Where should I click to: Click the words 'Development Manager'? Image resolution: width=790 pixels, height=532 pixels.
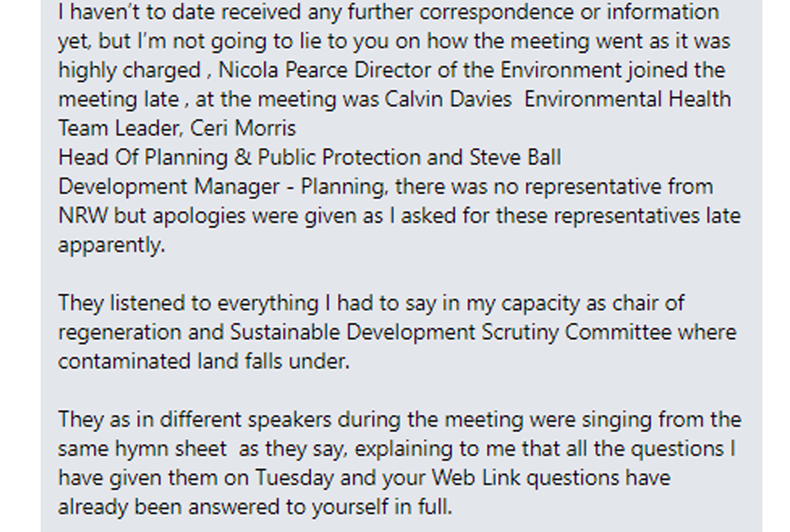pyautogui.click(x=169, y=187)
